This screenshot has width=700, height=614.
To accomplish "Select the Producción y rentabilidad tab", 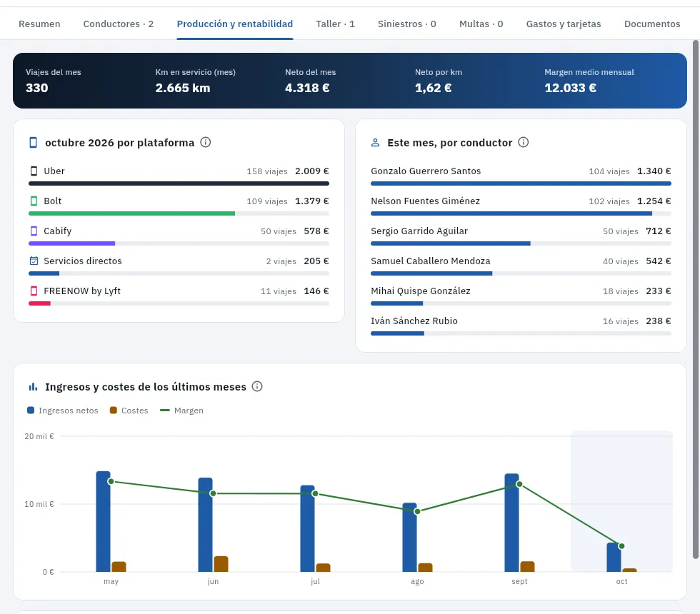I will (235, 24).
